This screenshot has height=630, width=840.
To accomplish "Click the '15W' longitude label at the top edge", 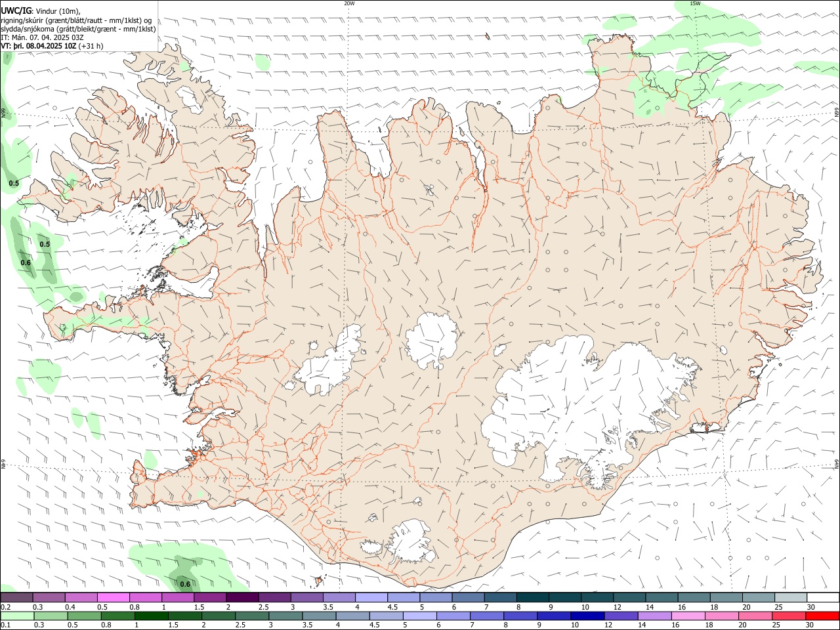I will tap(695, 3).
